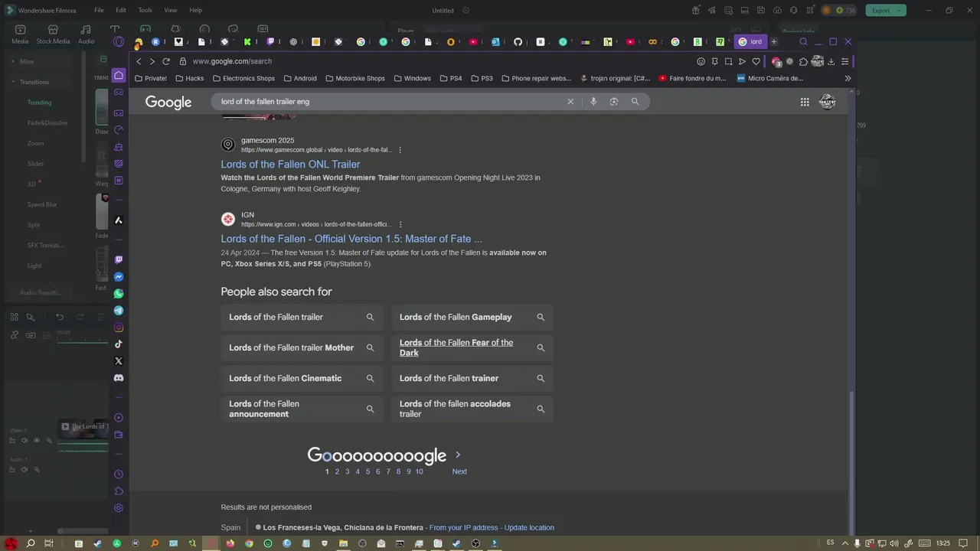The image size is (980, 551).
Task: Open more options for gamescom result
Action: pos(400,150)
